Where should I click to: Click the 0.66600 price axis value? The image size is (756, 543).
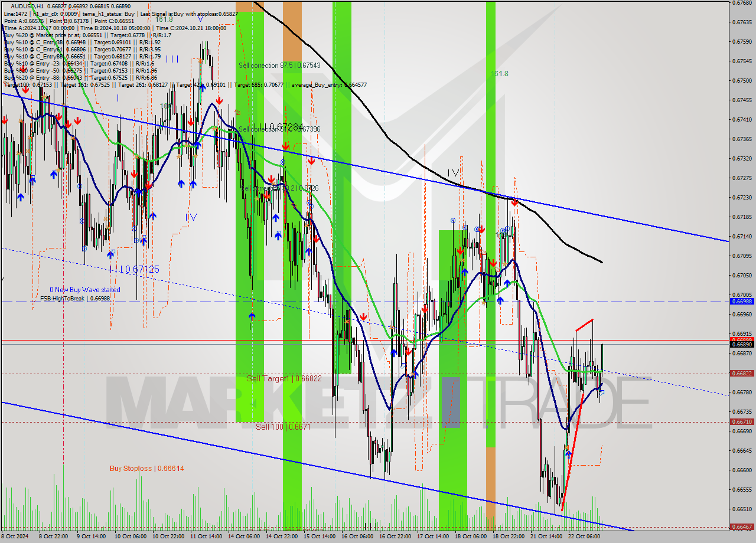point(742,470)
